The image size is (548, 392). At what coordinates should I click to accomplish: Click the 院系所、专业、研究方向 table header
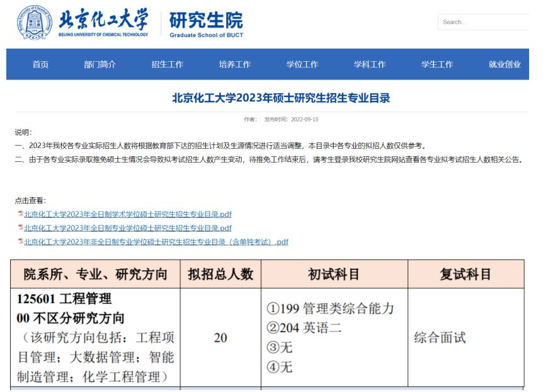point(95,274)
